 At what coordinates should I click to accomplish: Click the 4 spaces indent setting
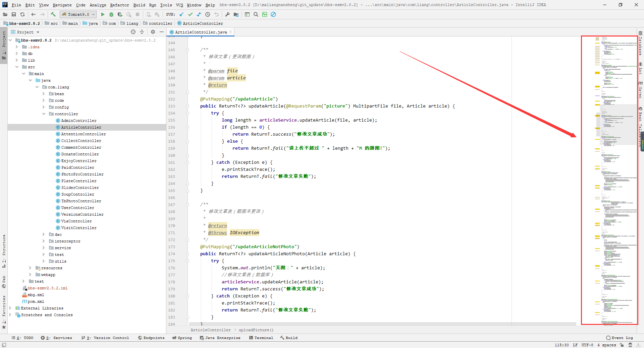pos(606,345)
